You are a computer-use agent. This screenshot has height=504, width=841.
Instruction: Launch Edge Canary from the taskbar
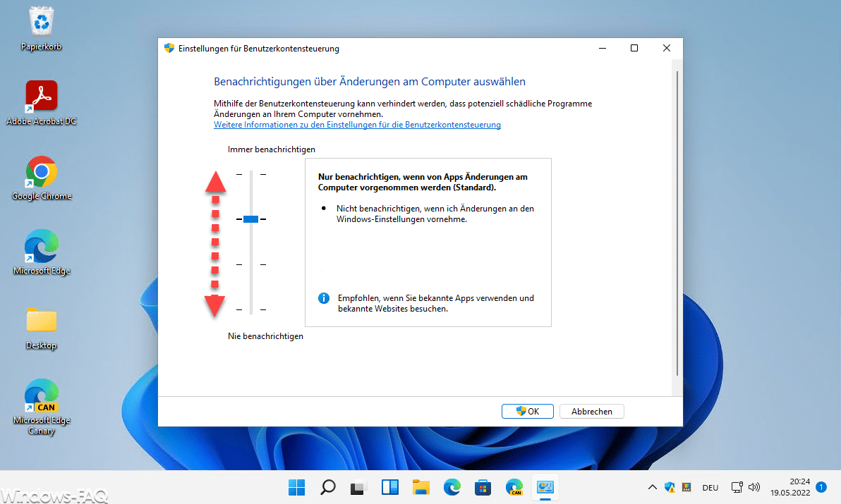pos(514,487)
